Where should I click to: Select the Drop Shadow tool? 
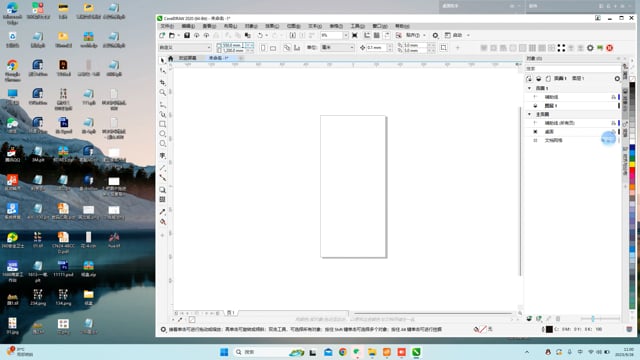tap(162, 190)
